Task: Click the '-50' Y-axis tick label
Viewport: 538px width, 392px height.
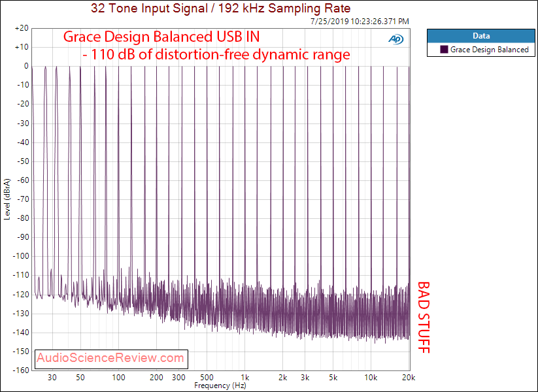Action: tap(22, 161)
